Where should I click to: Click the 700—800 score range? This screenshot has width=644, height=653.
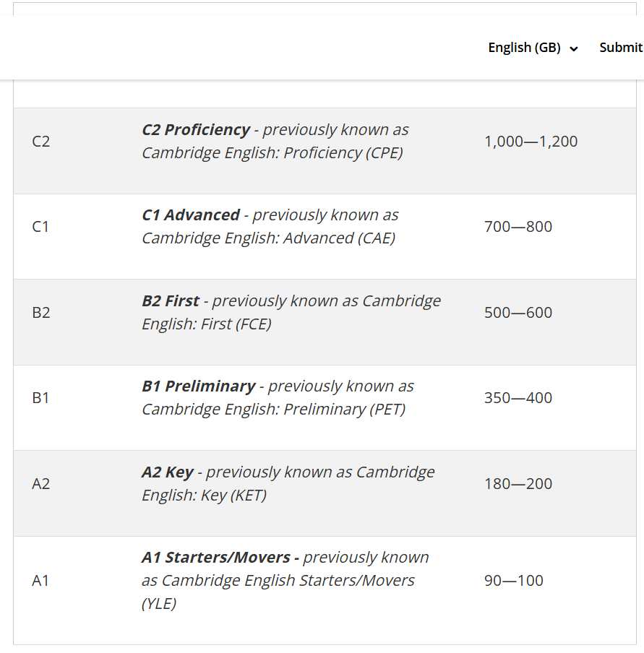518,227
